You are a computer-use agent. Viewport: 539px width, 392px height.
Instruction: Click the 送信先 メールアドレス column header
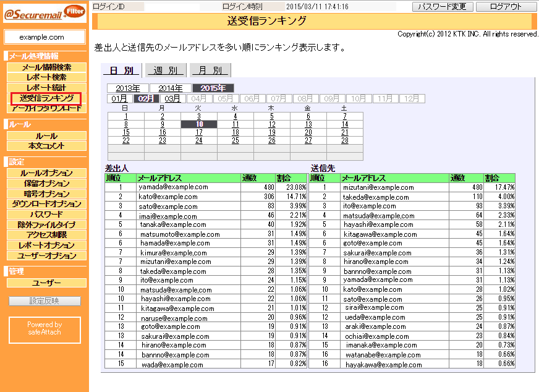click(394, 178)
